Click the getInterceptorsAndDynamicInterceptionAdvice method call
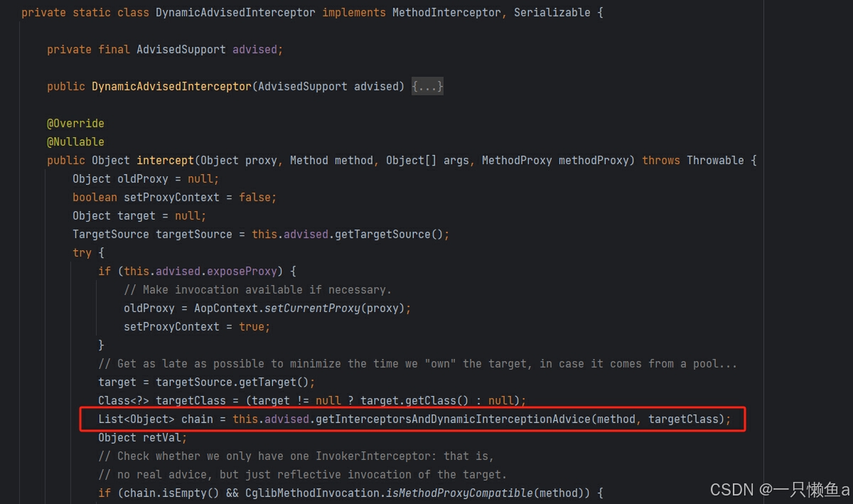Screen dimensions: 853x504 pos(453,419)
